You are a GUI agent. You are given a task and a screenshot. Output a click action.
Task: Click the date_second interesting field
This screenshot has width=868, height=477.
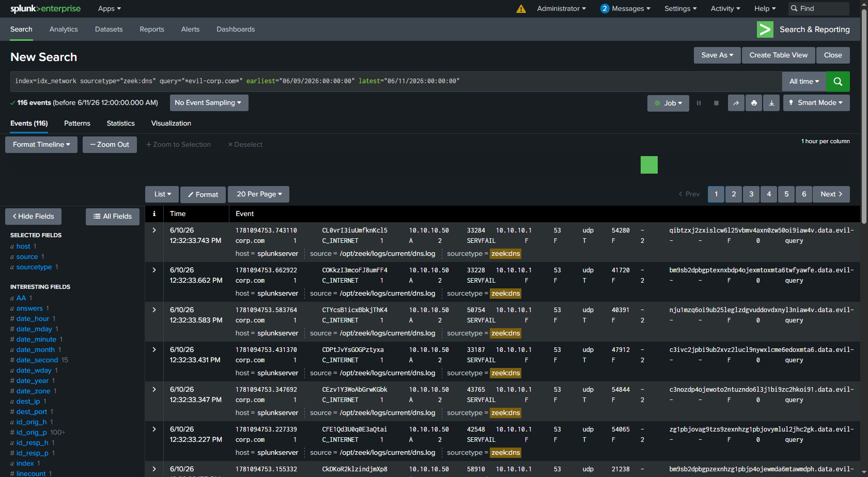[x=37, y=360]
